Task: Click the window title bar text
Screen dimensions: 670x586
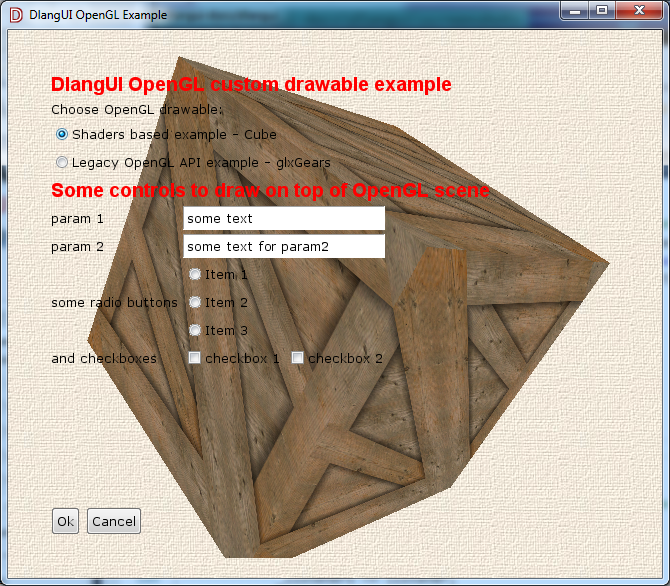Action: tap(98, 15)
